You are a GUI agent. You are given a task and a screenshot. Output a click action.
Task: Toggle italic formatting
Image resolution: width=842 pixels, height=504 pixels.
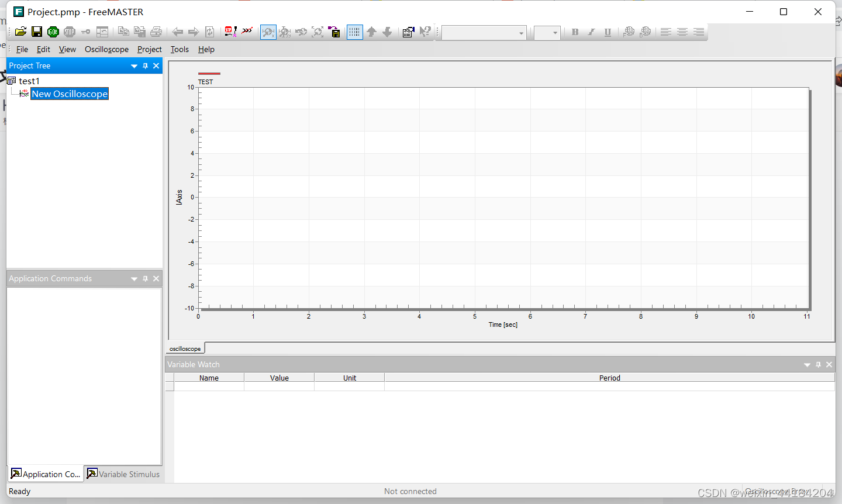coord(591,32)
